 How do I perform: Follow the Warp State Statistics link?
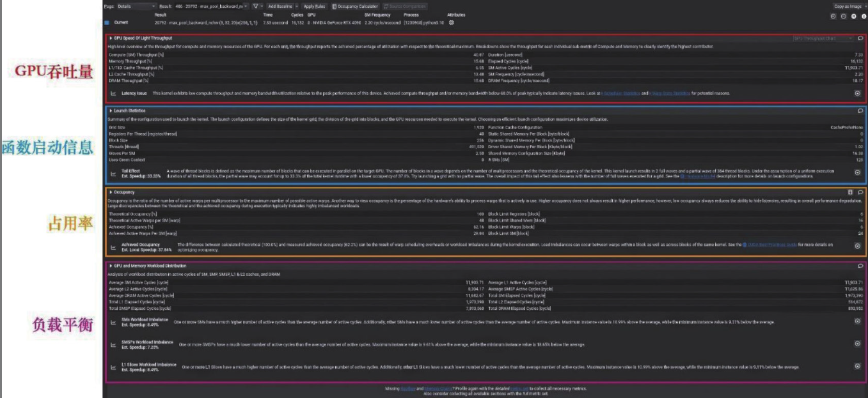[670, 93]
